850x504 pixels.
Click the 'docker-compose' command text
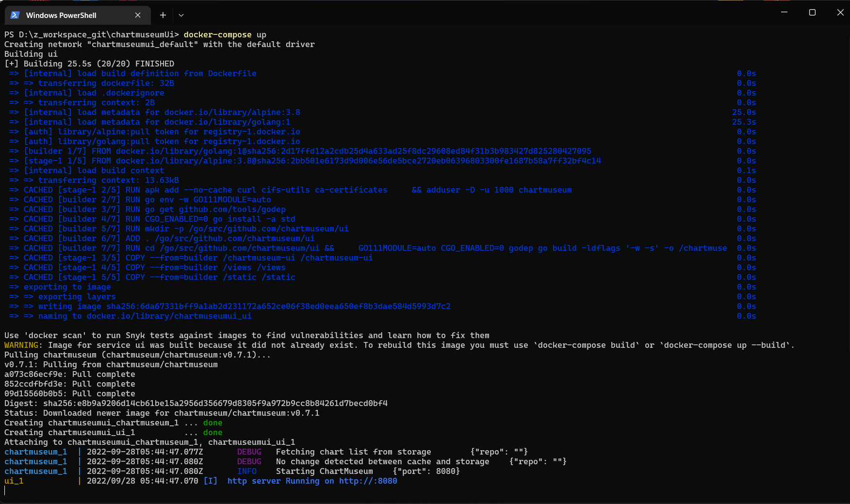[x=218, y=34]
